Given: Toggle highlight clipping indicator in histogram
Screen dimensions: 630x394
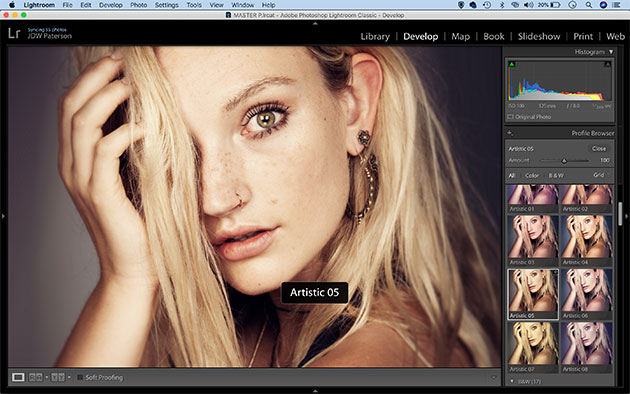Looking at the screenshot, I should coord(608,64).
